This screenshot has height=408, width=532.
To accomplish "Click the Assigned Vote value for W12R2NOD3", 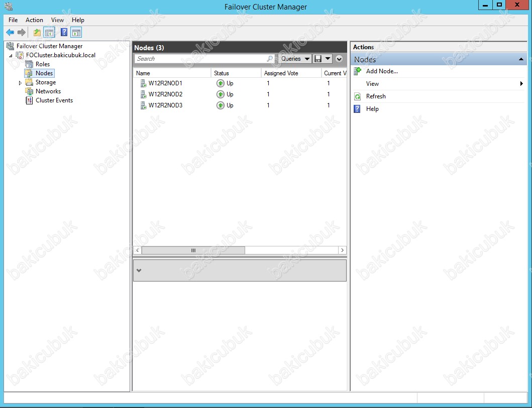I will [268, 105].
